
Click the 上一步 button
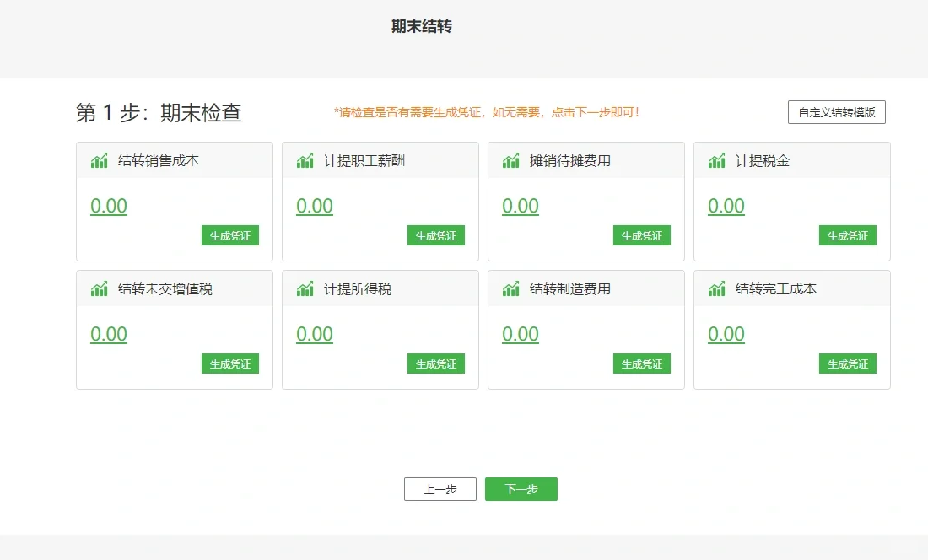(440, 488)
